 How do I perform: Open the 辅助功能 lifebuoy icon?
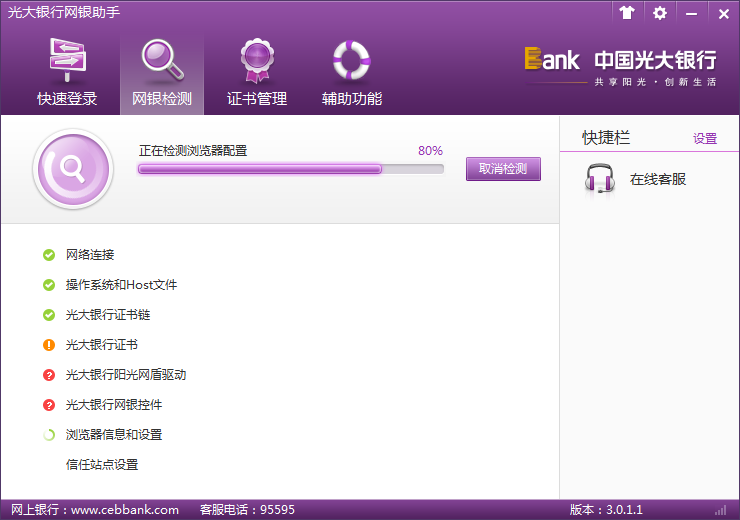click(351, 62)
